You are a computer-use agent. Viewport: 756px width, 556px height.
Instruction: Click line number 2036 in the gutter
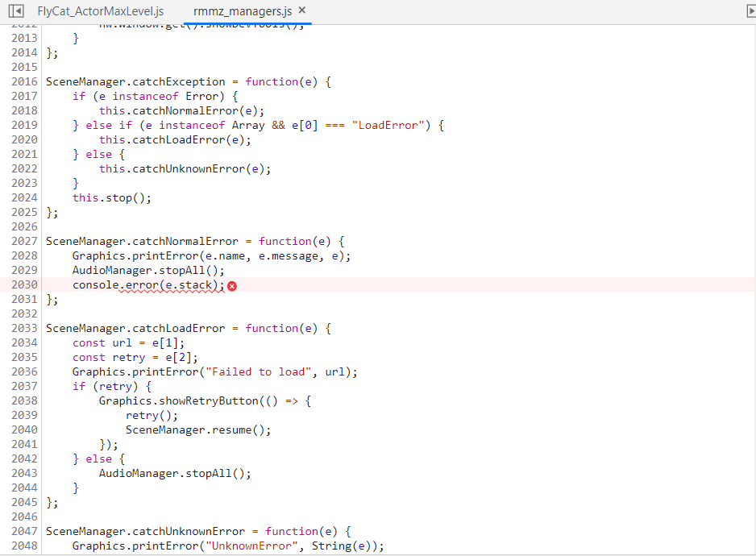(24, 371)
